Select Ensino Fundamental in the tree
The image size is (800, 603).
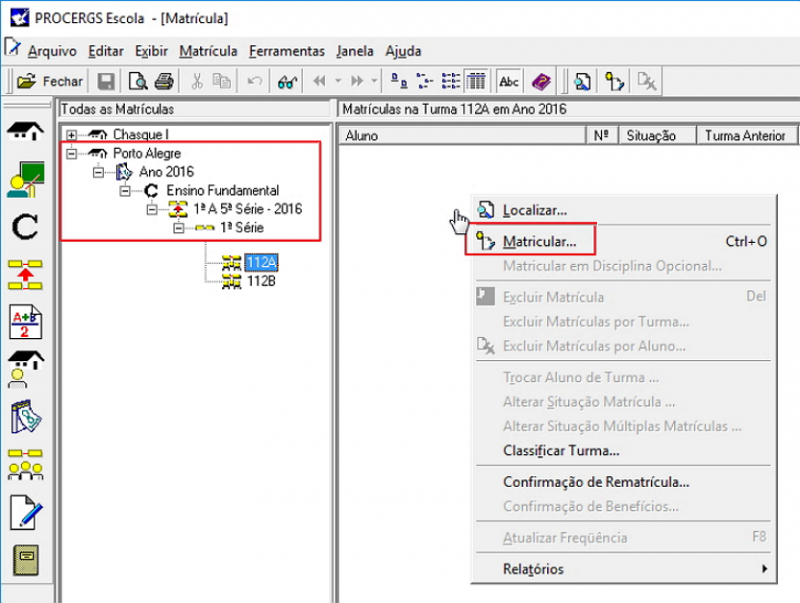[x=223, y=191]
